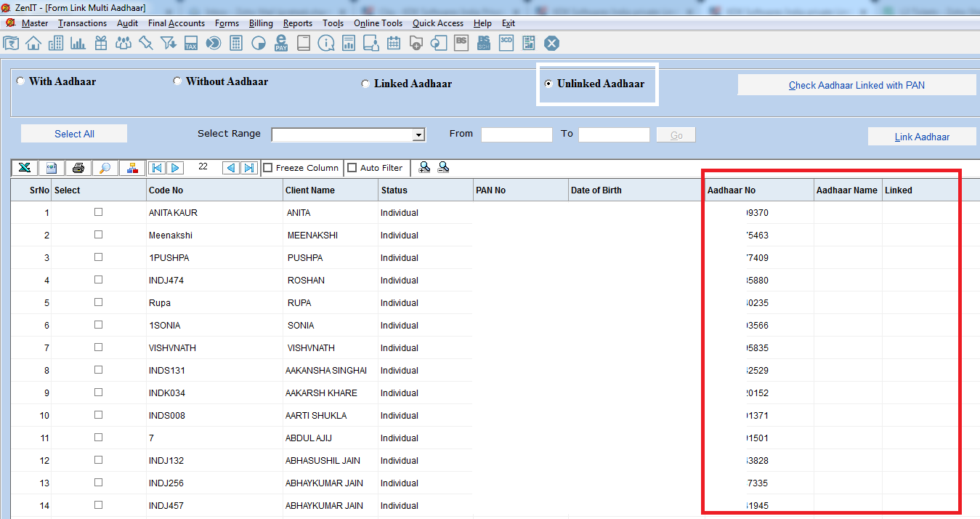Tick the Select checkbox for AARTI SHUKLA
980x519 pixels.
point(98,415)
